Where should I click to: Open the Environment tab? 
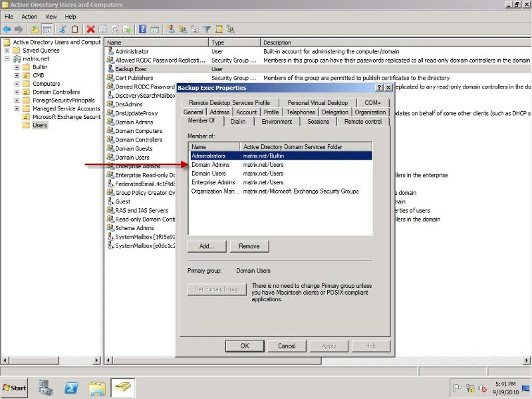click(x=277, y=122)
